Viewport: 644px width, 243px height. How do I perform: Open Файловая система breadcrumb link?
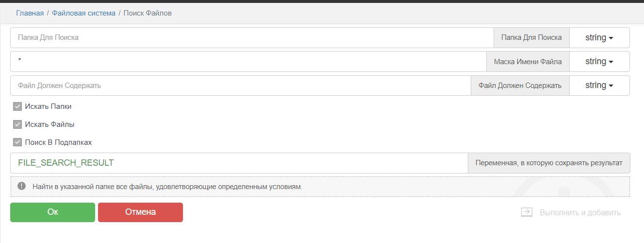pyautogui.click(x=83, y=13)
